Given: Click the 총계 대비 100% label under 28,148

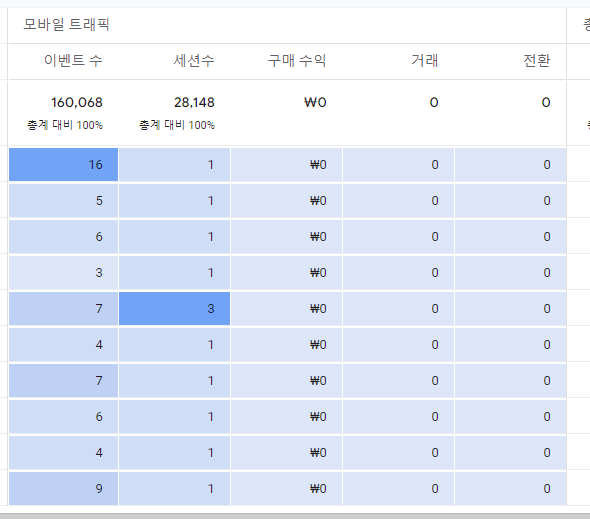Looking at the screenshot, I should pyautogui.click(x=177, y=125).
